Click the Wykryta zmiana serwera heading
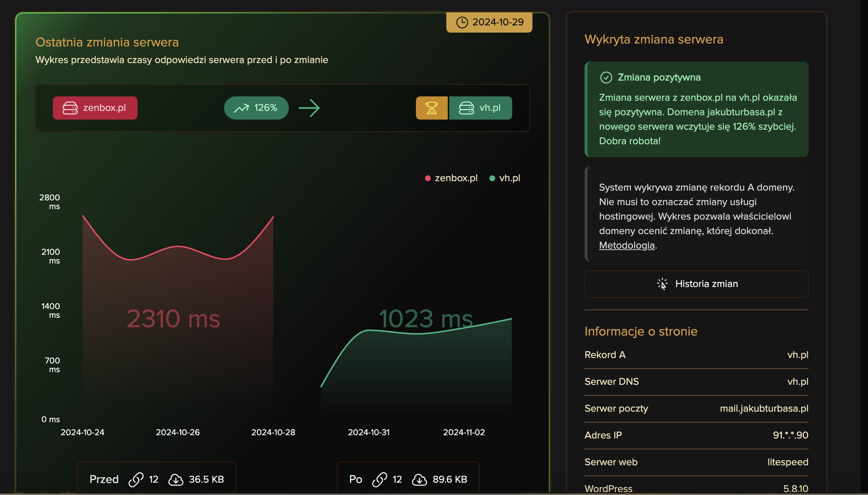 pos(654,39)
